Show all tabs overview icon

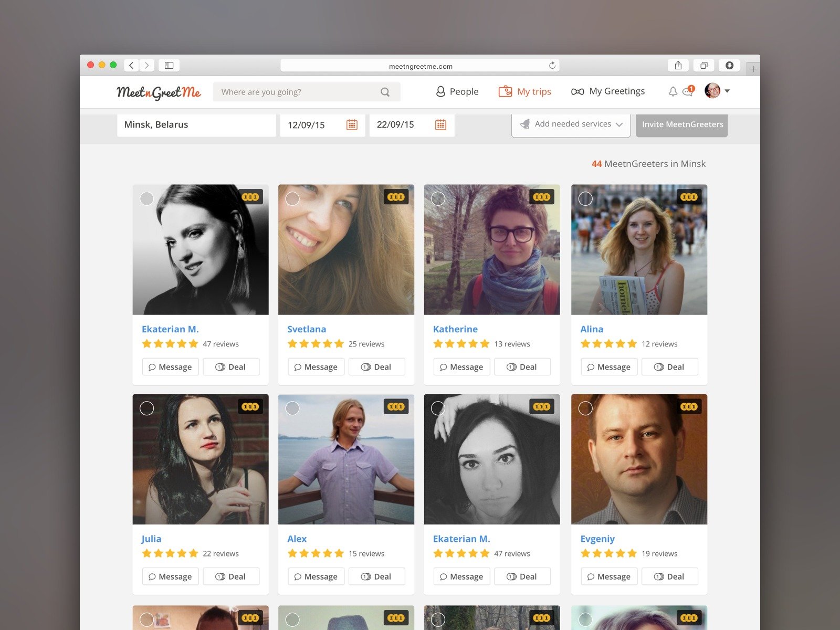click(703, 65)
